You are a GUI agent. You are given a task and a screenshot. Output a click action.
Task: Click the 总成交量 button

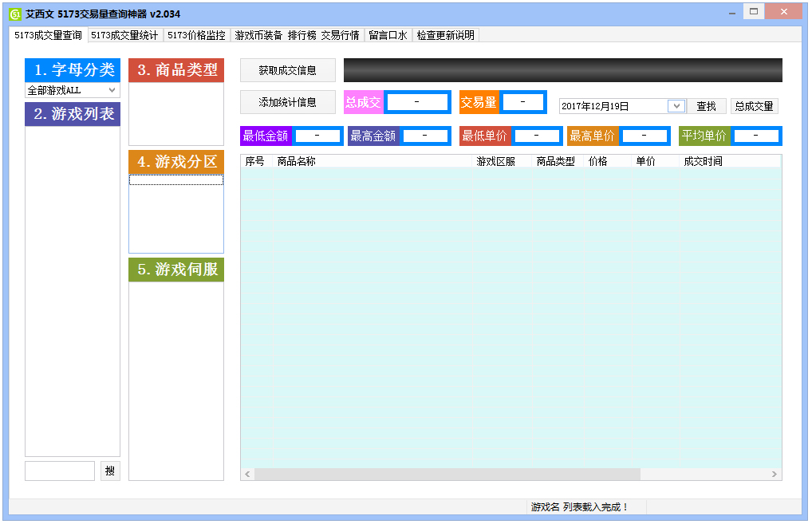[x=754, y=106]
